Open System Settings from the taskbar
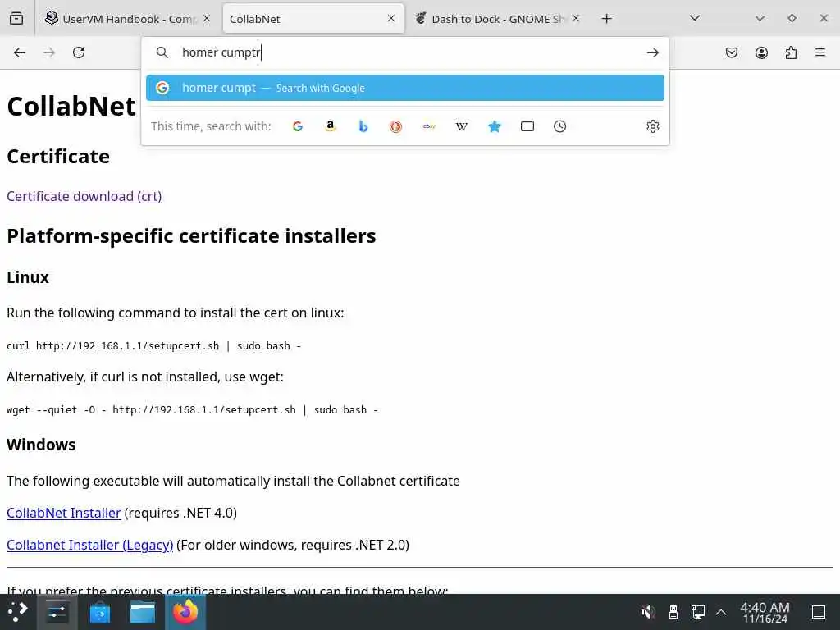This screenshot has width=840, height=630. tap(57, 612)
